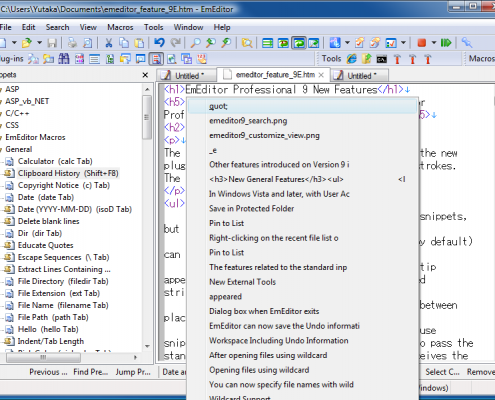495x400 pixels.
Task: Open the Help menu
Action: [x=222, y=27]
